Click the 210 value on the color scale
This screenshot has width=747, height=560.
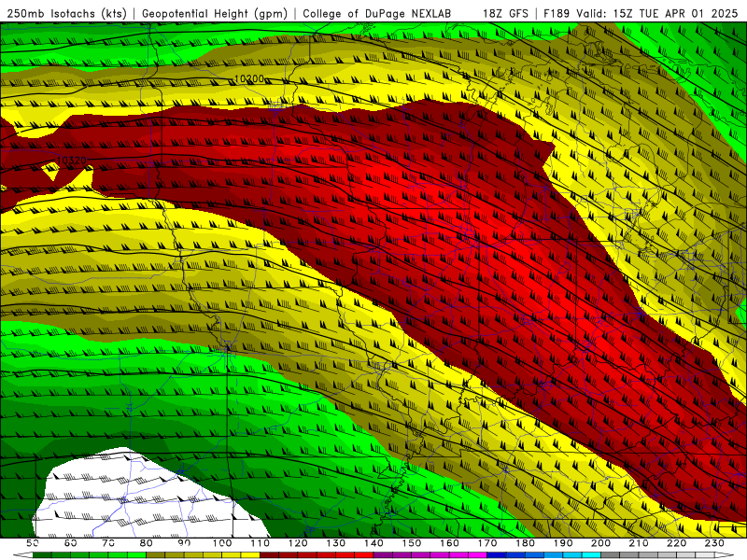(639, 543)
